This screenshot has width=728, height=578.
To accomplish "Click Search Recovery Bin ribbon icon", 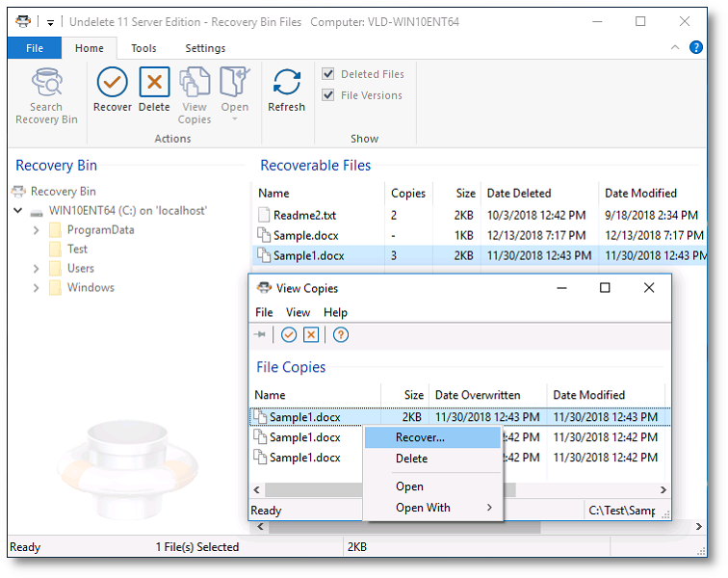I will [x=46, y=82].
